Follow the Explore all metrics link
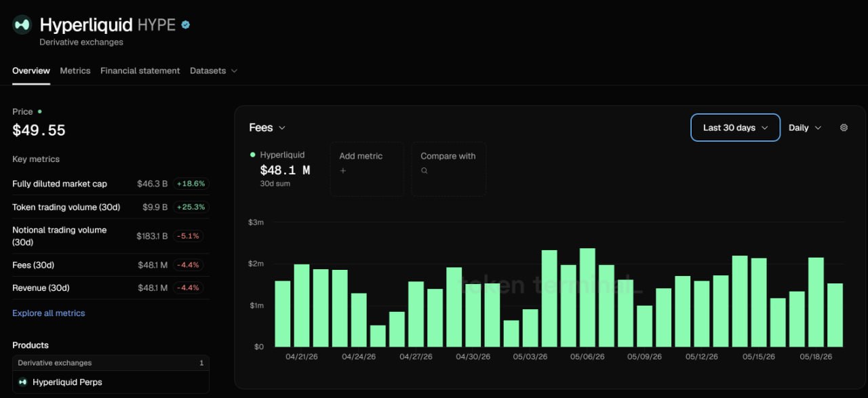The height and width of the screenshot is (398, 868). pyautogui.click(x=49, y=313)
